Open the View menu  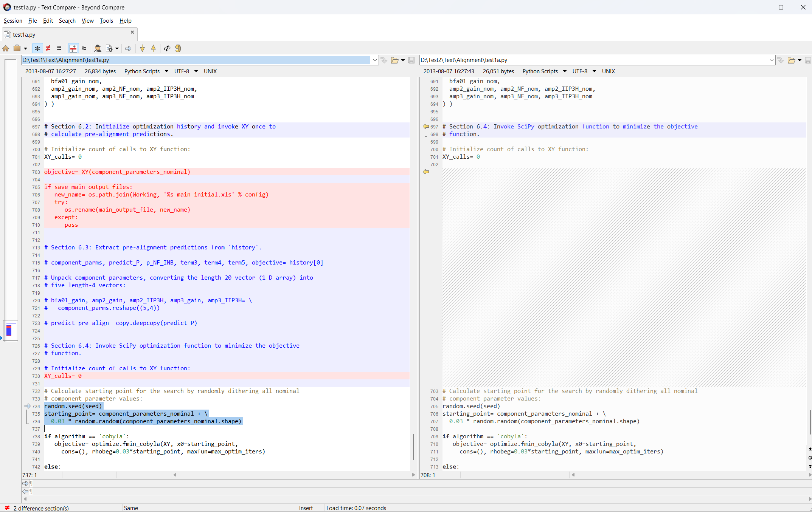(x=87, y=21)
